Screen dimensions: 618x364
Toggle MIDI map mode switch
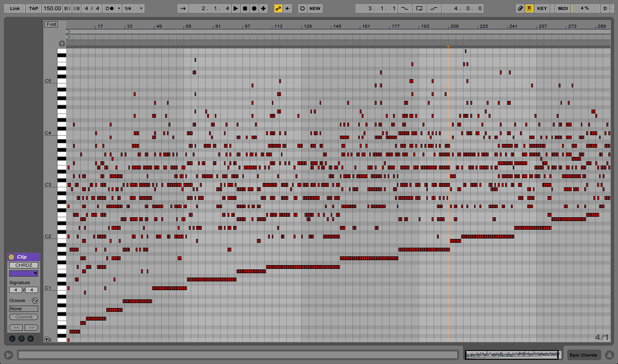point(563,8)
